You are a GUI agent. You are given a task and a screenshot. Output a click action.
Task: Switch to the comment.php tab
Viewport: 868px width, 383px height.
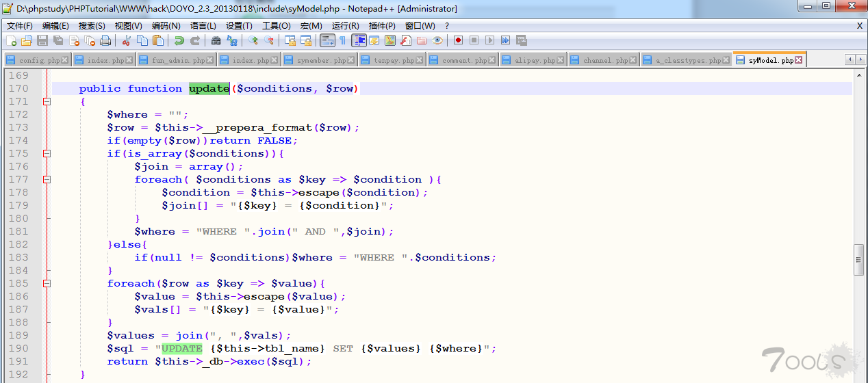click(462, 60)
